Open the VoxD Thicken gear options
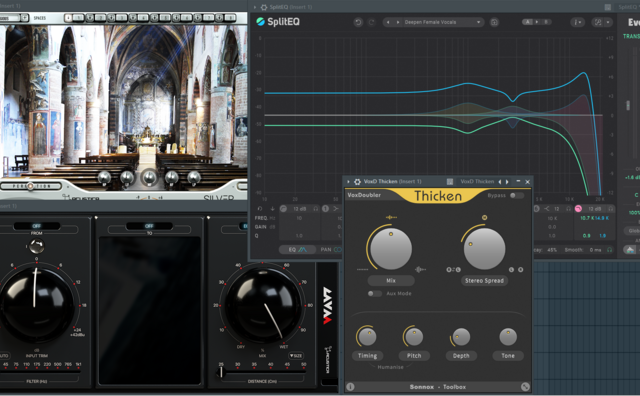Screen dimensions: 640x396 [357, 182]
